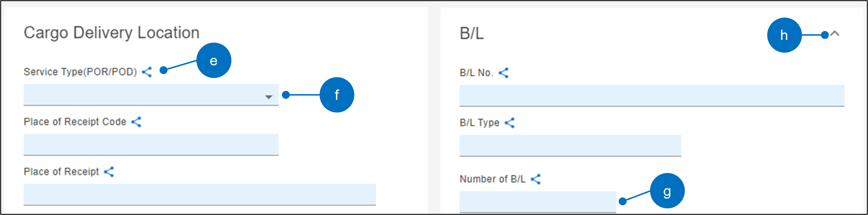Click the Cargo Delivery Location heading
Viewport: 868px width, 215px height.
[111, 33]
